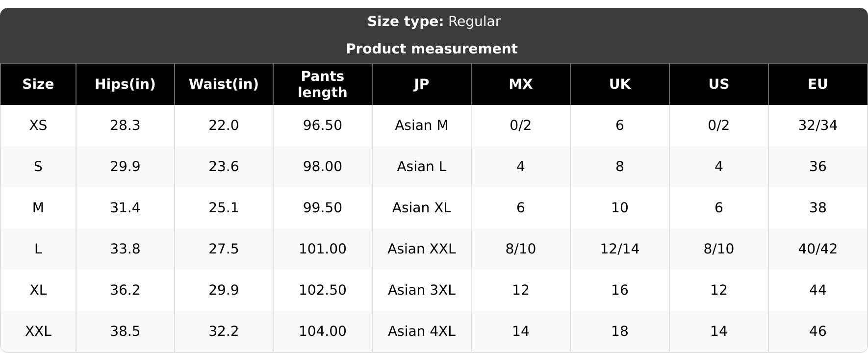Screen dimensions: 868x353
Task: Select the MX column header
Action: [520, 84]
